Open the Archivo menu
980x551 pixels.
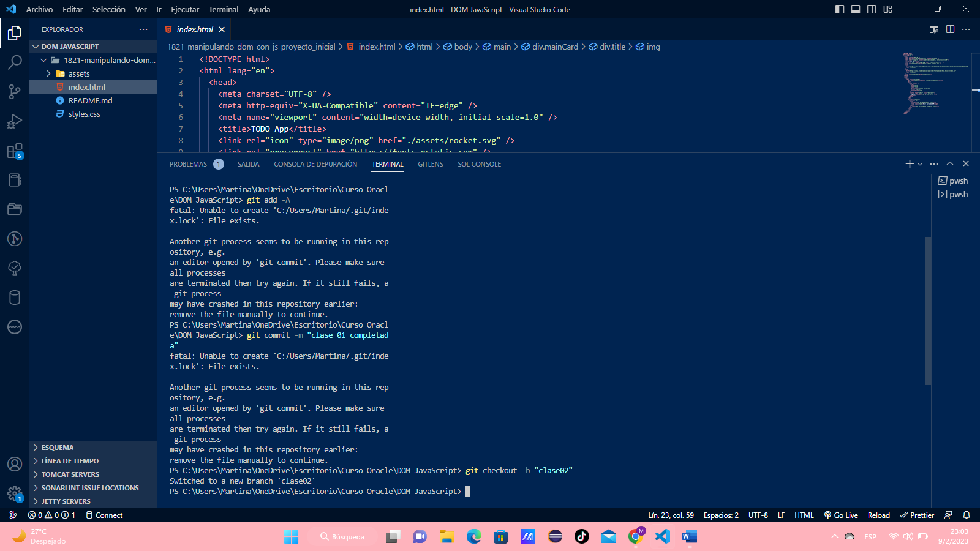[x=39, y=9]
